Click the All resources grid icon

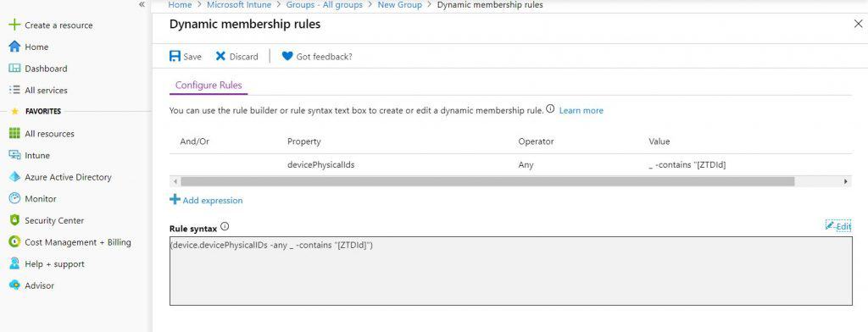pos(14,133)
